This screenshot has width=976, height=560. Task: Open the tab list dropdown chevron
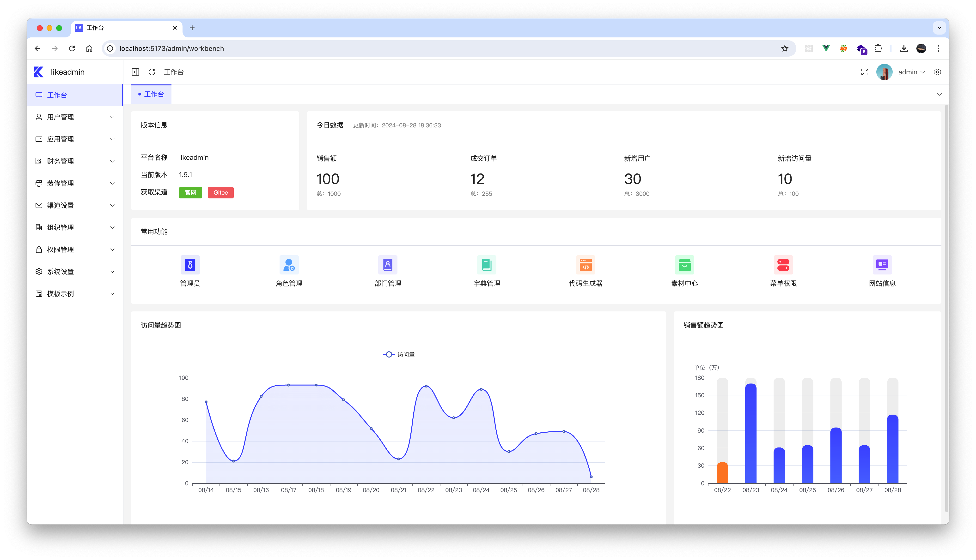[939, 94]
